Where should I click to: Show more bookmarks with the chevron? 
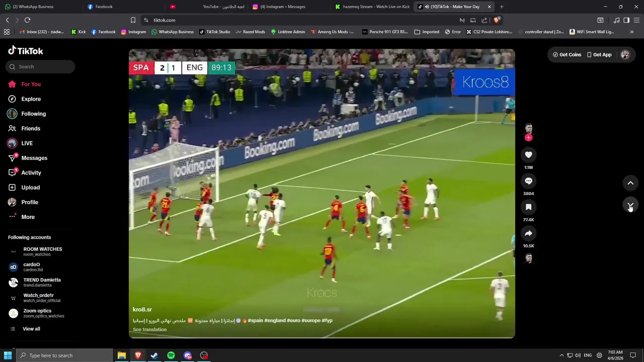coord(632,32)
